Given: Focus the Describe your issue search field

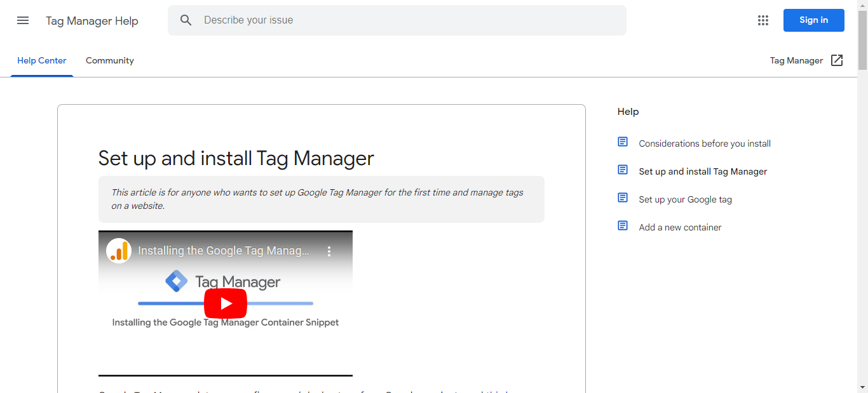Looking at the screenshot, I should 407,20.
